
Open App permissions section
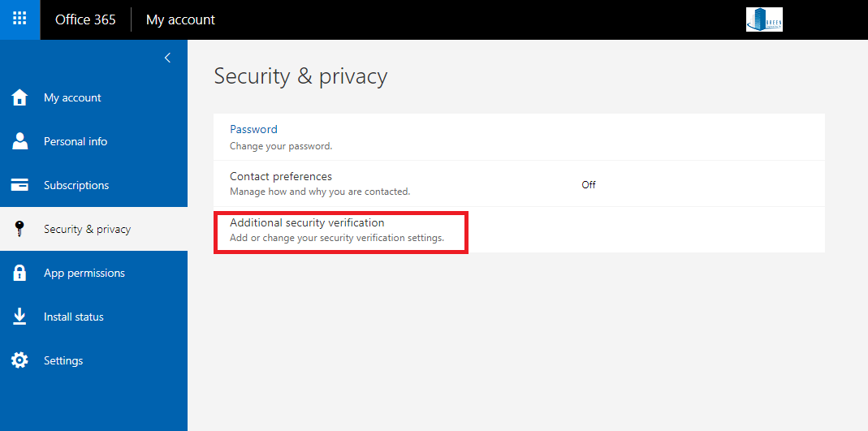coord(84,273)
